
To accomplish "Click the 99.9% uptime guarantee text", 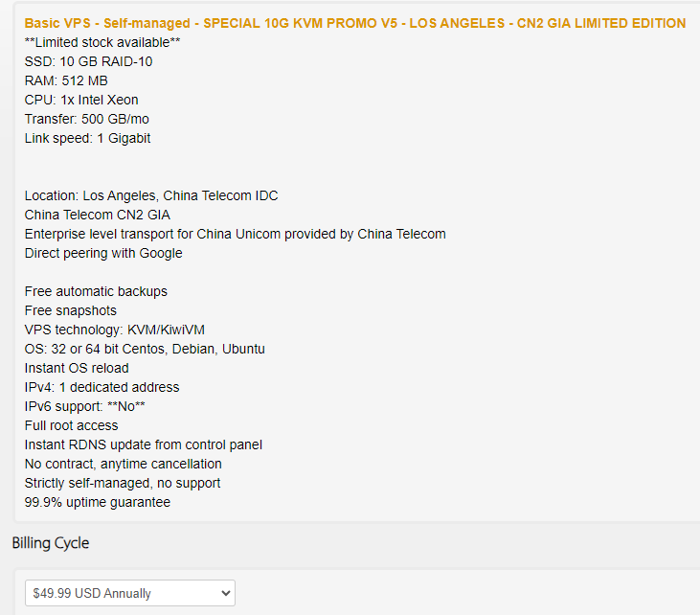I will point(98,502).
